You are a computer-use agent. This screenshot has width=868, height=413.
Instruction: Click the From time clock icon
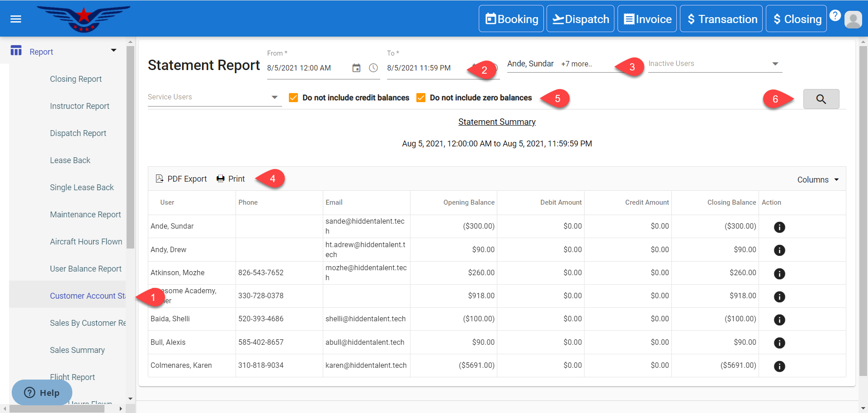click(373, 68)
